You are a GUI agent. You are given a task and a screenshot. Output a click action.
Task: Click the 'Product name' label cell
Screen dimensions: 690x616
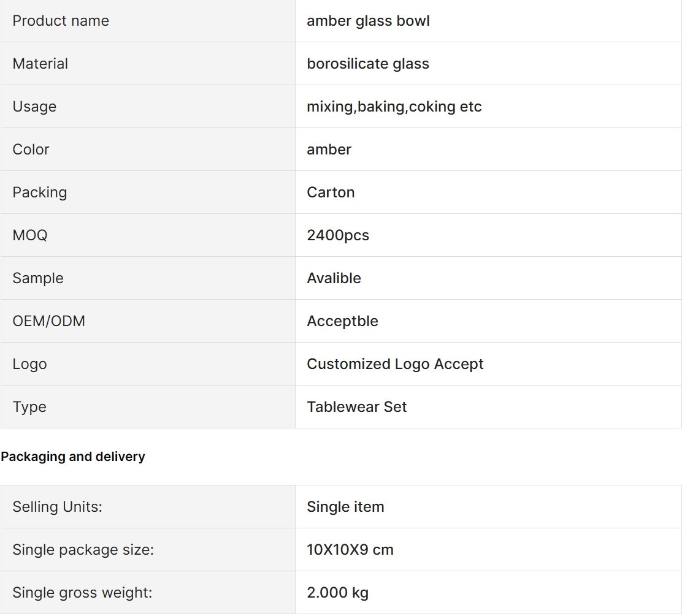point(147,21)
